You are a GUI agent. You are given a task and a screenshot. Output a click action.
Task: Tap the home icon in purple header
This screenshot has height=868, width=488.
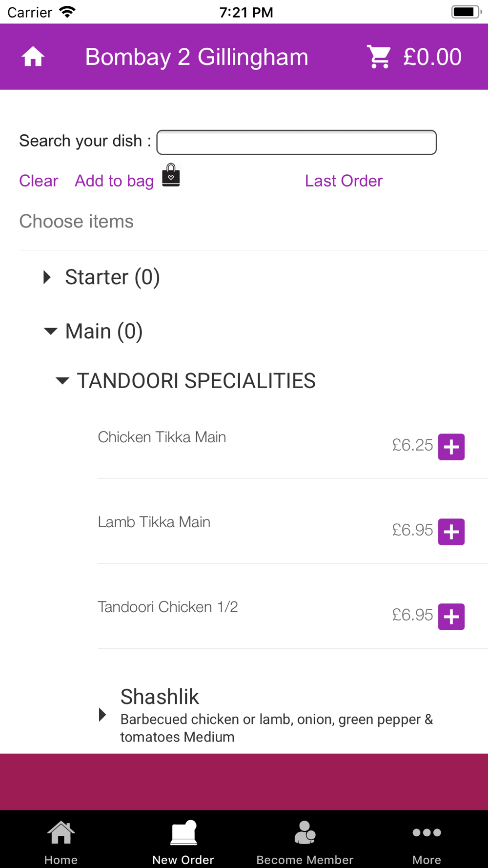coord(33,57)
